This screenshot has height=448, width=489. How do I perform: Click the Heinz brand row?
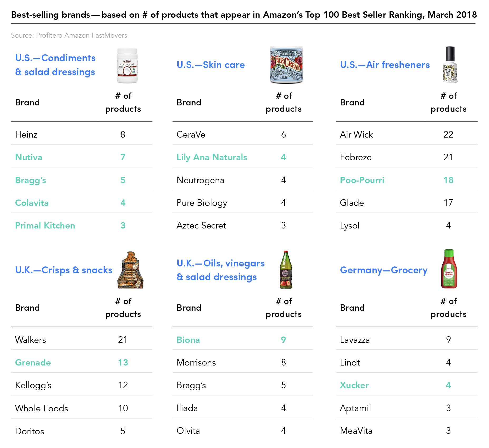click(x=81, y=135)
